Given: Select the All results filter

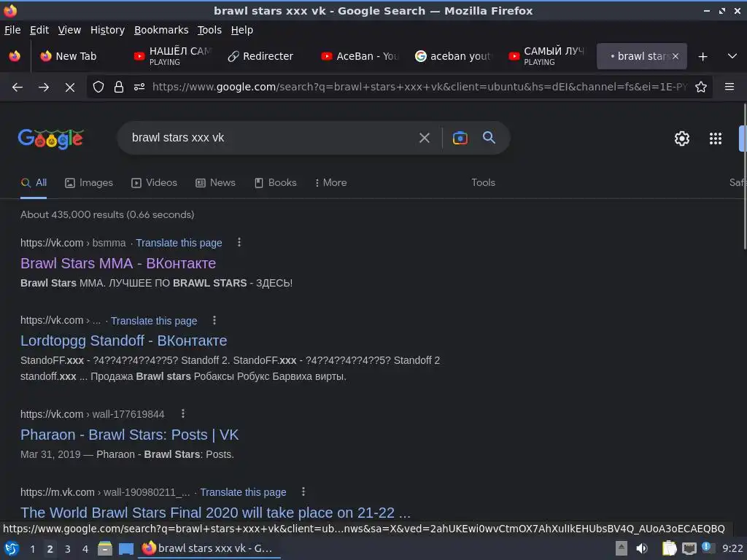Looking at the screenshot, I should point(34,183).
